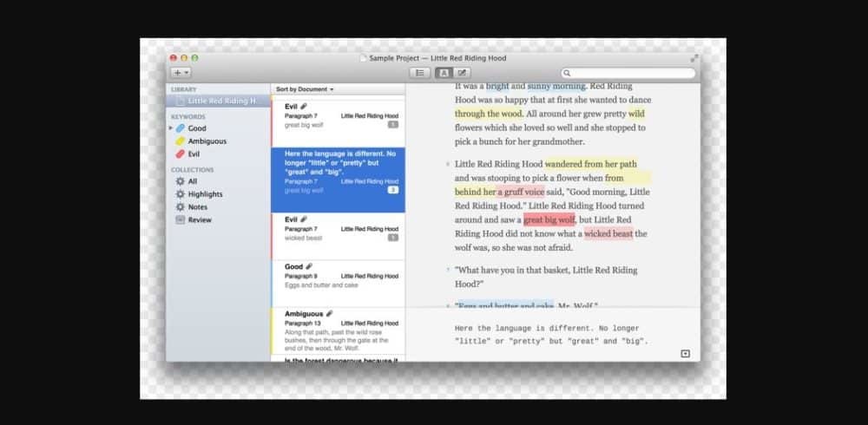Expand the Good keyword disclosure triangle
868x425 pixels.
tap(171, 128)
